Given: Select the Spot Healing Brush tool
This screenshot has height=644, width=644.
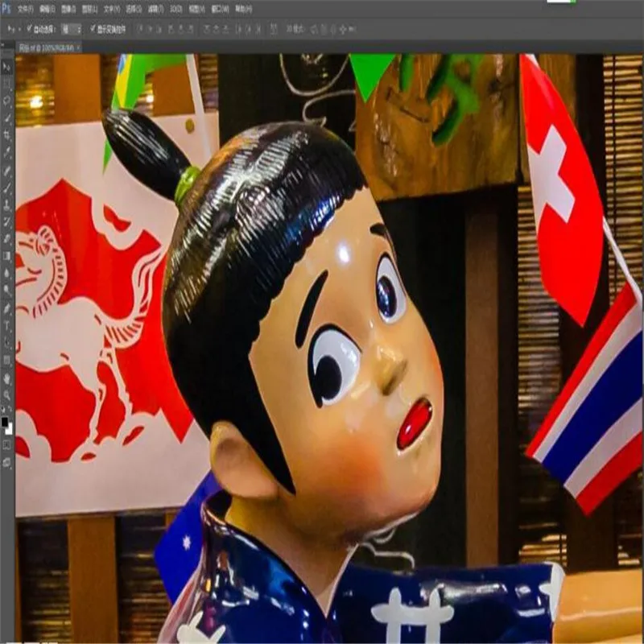Looking at the screenshot, I should [7, 171].
